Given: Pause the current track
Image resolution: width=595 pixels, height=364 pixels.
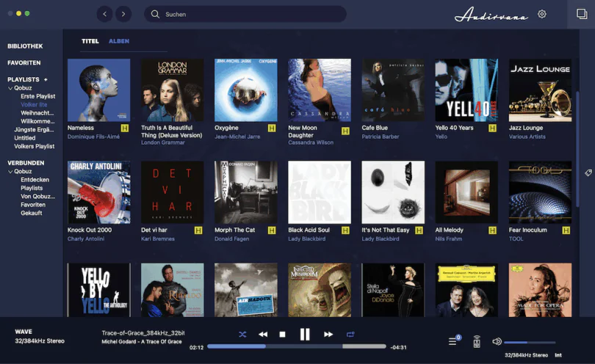Looking at the screenshot, I should pyautogui.click(x=305, y=335).
